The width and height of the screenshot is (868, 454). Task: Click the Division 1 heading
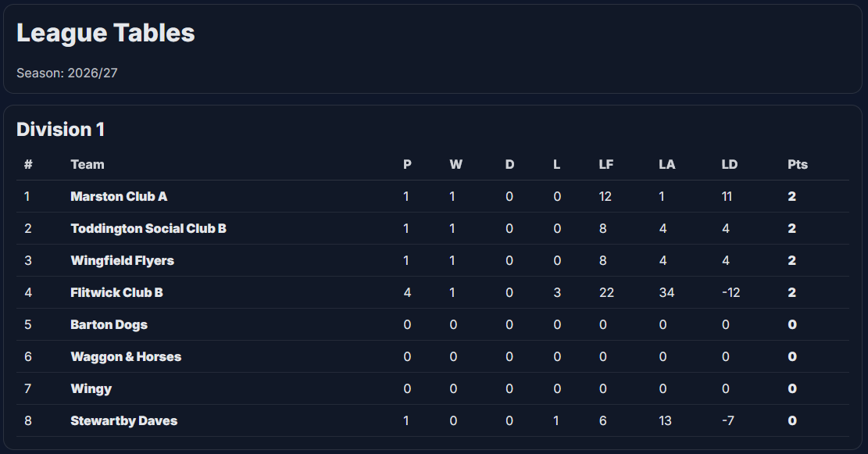click(62, 130)
